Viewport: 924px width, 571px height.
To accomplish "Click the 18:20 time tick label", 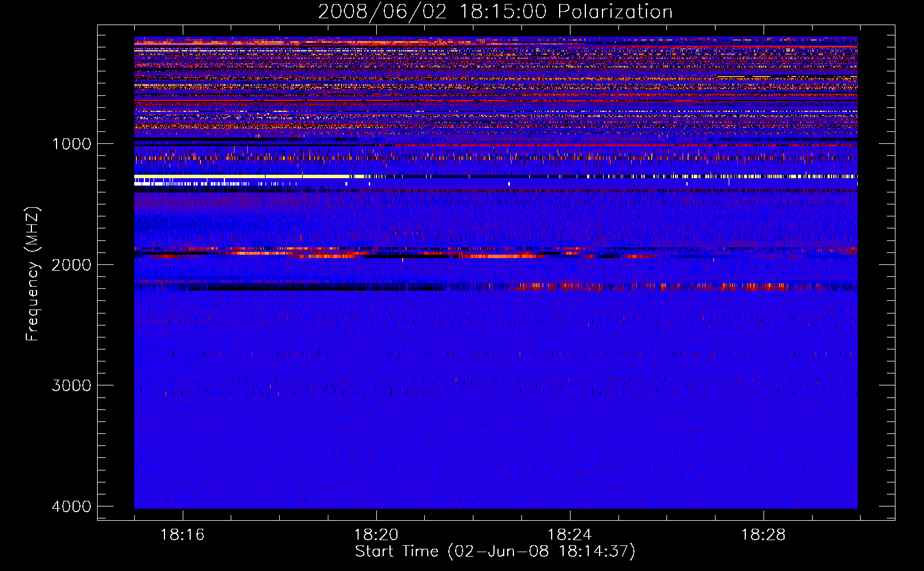I will coord(376,535).
